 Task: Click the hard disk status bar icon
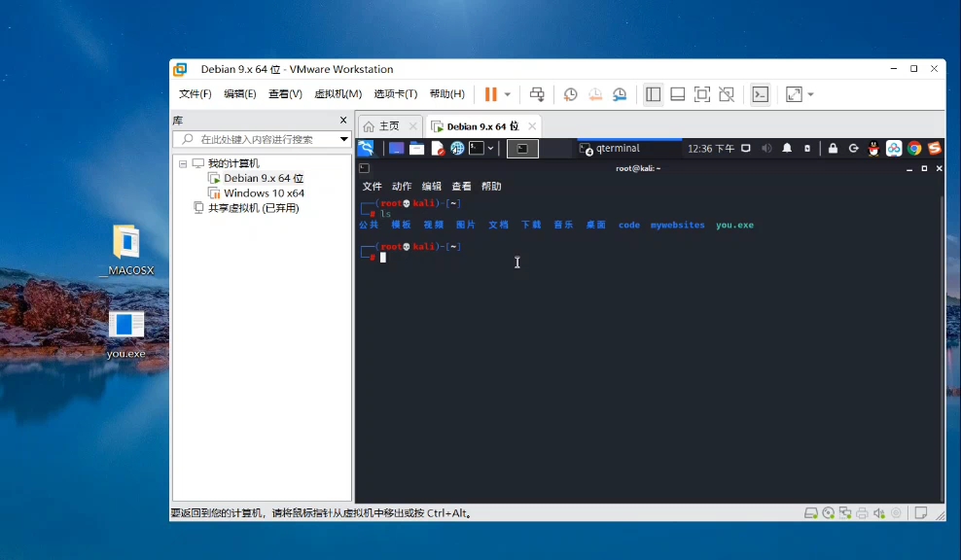pyautogui.click(x=811, y=513)
